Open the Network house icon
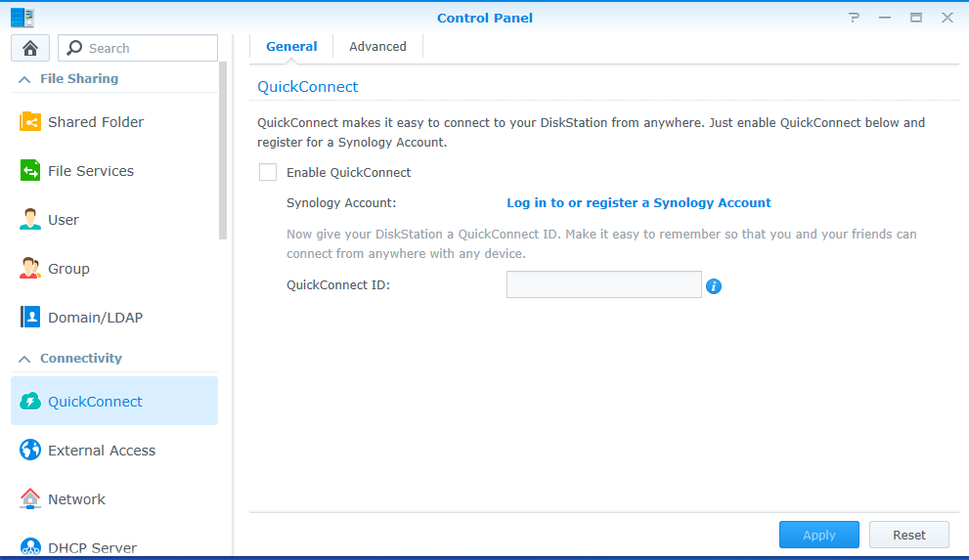The width and height of the screenshot is (969, 560). tap(29, 498)
